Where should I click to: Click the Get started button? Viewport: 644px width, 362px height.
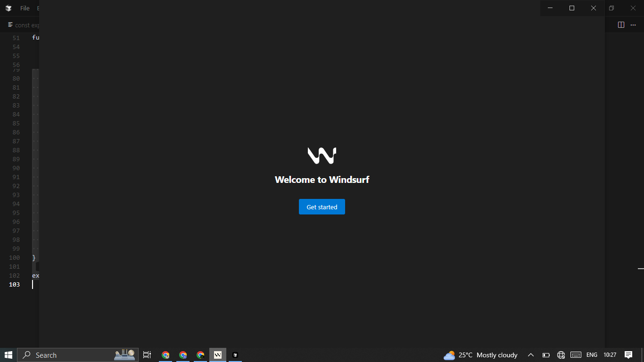point(322,207)
